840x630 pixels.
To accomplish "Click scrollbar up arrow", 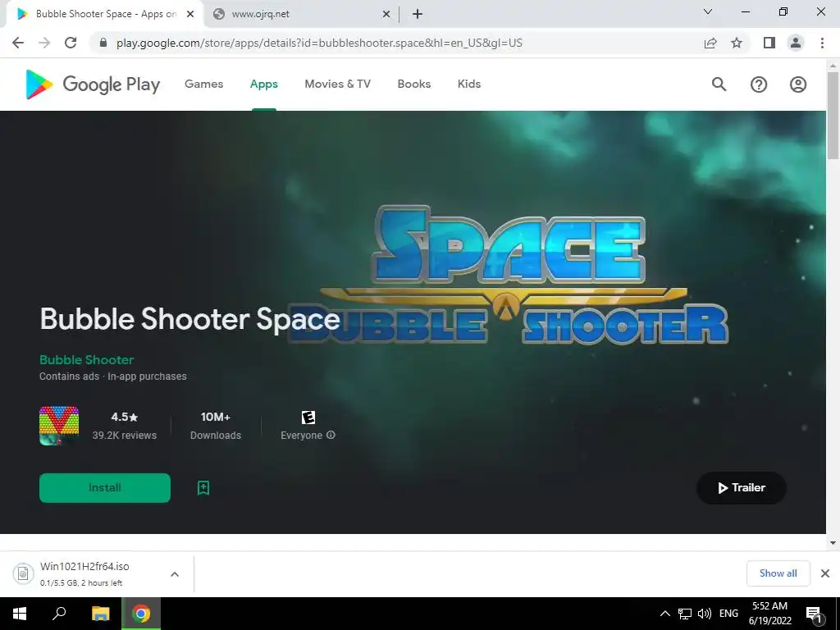I will pos(833,66).
